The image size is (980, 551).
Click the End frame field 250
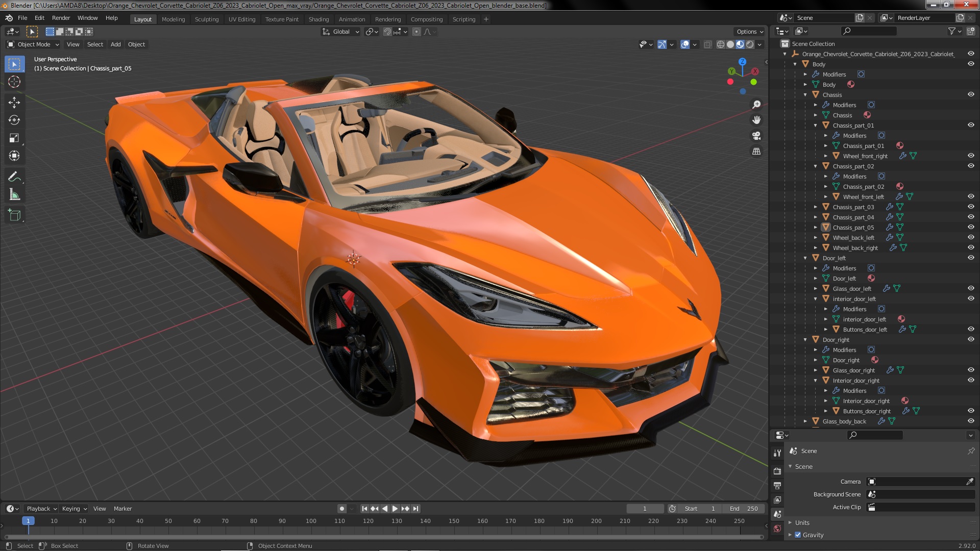[743, 509]
